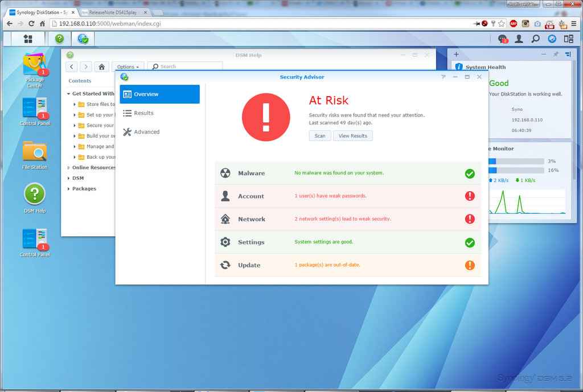
Task: Click the memory usage bar showing 16%
Action: point(516,170)
